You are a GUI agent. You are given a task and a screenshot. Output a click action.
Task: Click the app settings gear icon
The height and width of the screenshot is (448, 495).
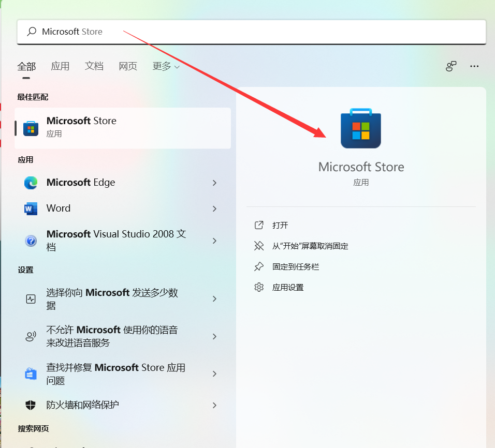coord(259,287)
